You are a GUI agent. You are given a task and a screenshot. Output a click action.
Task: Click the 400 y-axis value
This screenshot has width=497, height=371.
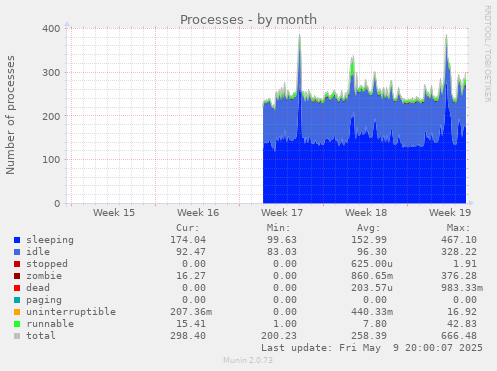coord(51,29)
